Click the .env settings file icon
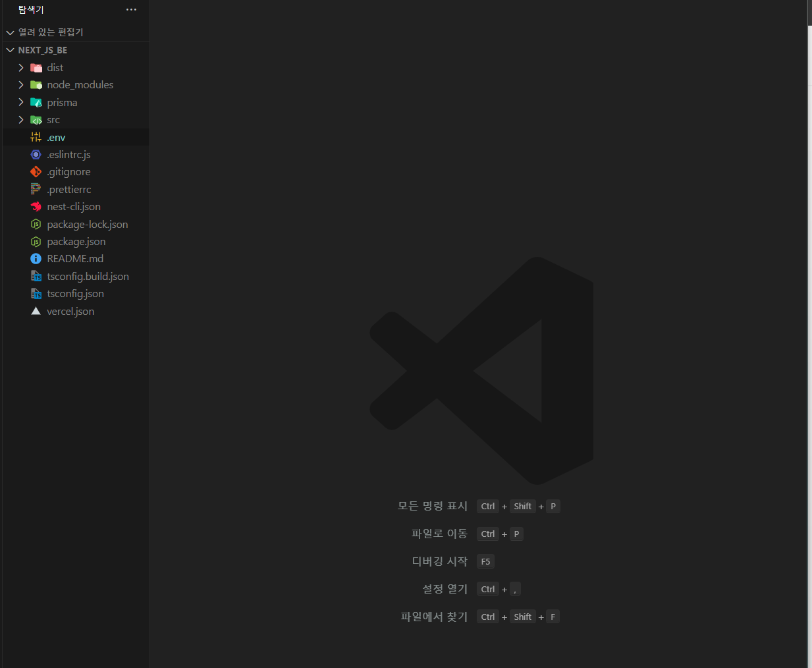The height and width of the screenshot is (668, 812). (x=36, y=137)
